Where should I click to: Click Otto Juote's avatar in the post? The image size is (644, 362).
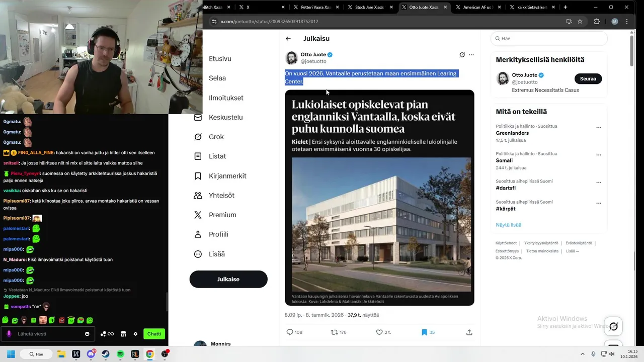click(x=291, y=58)
